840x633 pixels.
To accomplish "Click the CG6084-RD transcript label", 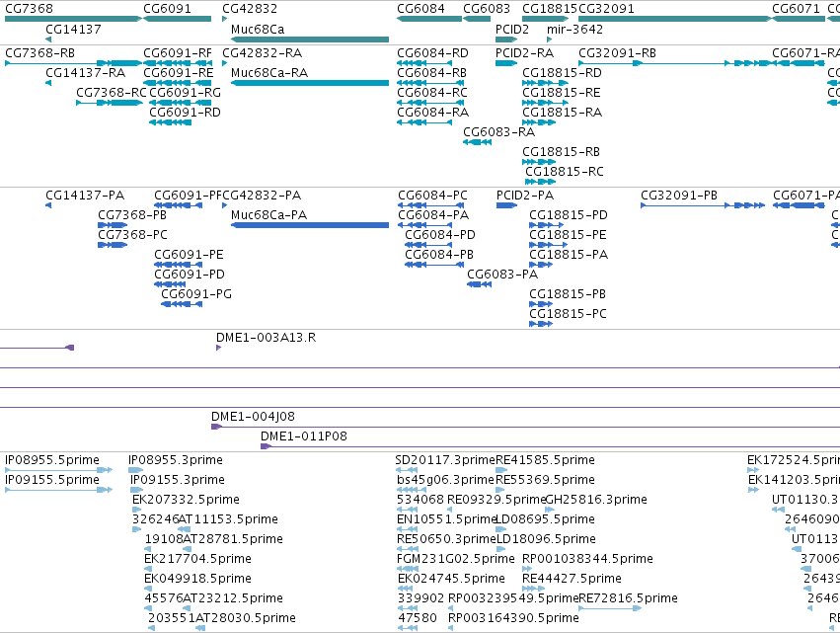I will pos(432,53).
